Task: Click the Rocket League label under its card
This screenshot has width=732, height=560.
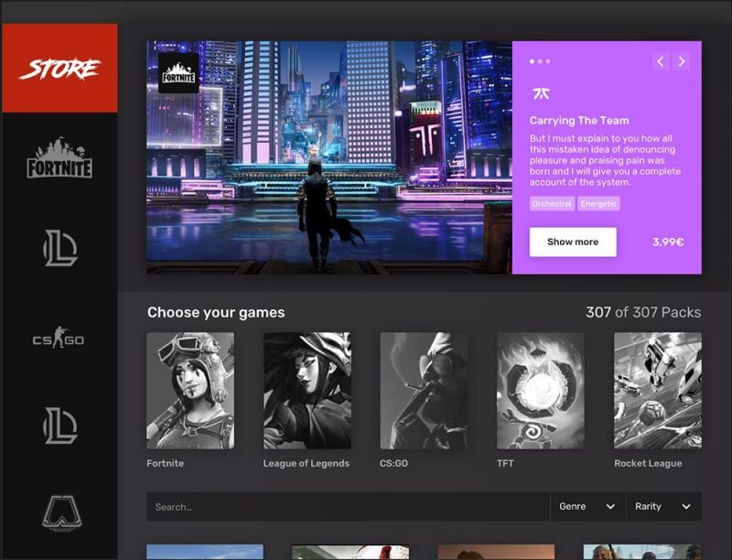Action: [x=648, y=463]
